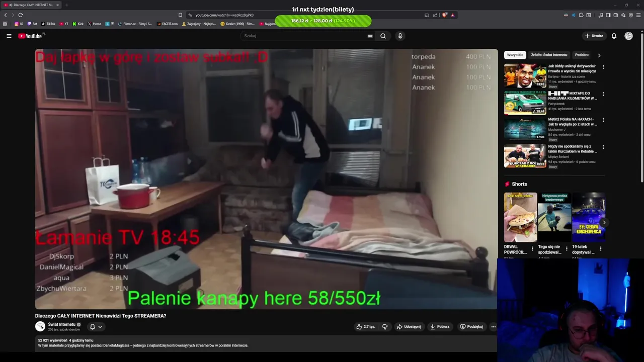Select the Wszystkie filter chip

(515, 55)
